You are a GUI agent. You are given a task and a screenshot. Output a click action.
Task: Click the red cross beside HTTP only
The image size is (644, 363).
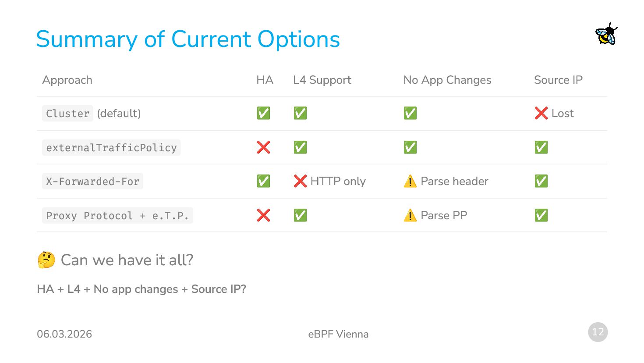(x=300, y=181)
